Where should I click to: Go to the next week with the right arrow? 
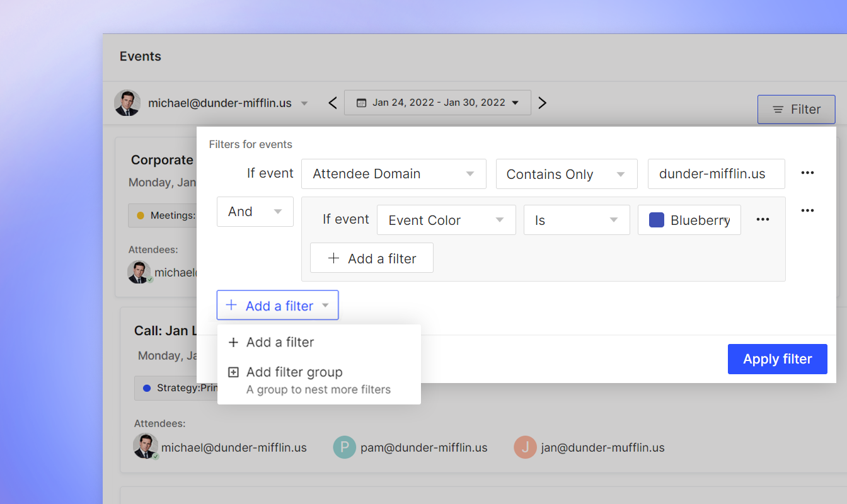pos(542,103)
